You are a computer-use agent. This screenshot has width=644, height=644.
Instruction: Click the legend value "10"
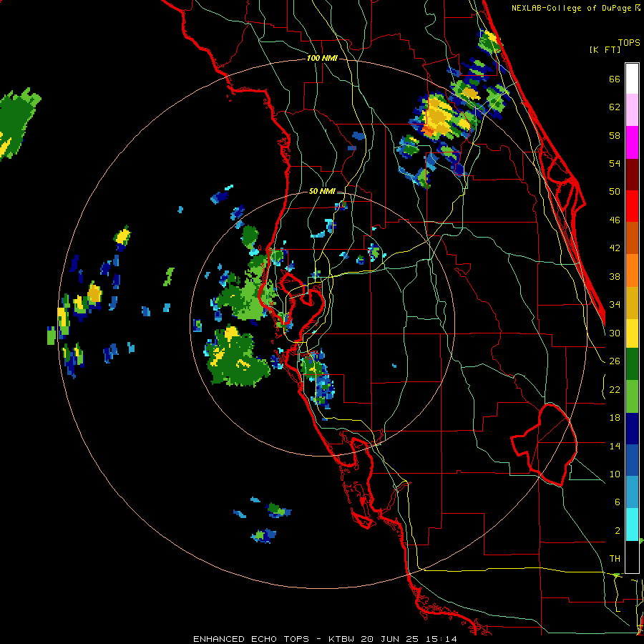click(615, 474)
